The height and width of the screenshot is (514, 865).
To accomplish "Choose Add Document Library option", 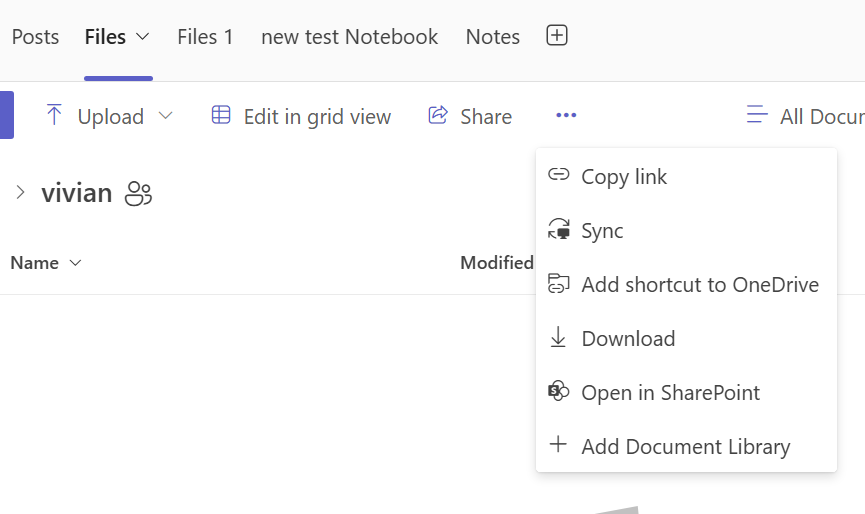I will tap(685, 447).
